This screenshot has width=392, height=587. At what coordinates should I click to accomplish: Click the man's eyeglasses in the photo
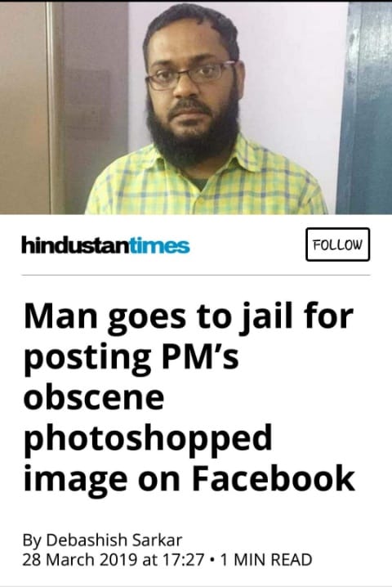190,76
